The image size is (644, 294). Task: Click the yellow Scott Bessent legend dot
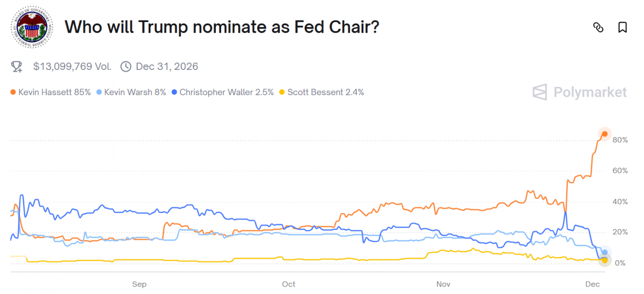pyautogui.click(x=282, y=92)
